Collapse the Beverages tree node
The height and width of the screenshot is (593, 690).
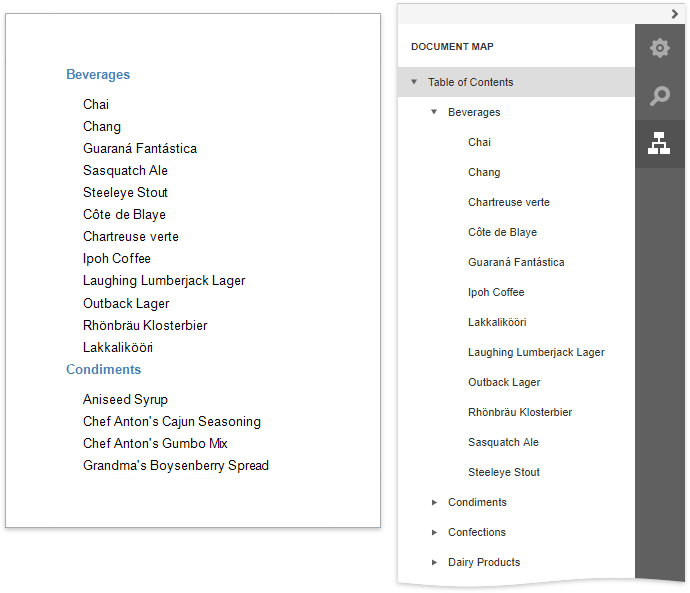434,112
